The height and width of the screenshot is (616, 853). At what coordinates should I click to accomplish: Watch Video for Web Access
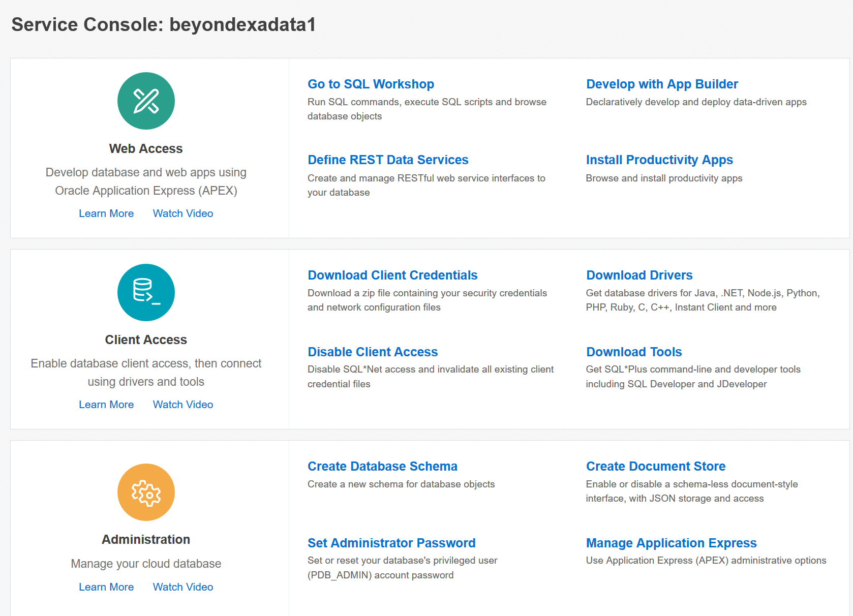tap(183, 213)
